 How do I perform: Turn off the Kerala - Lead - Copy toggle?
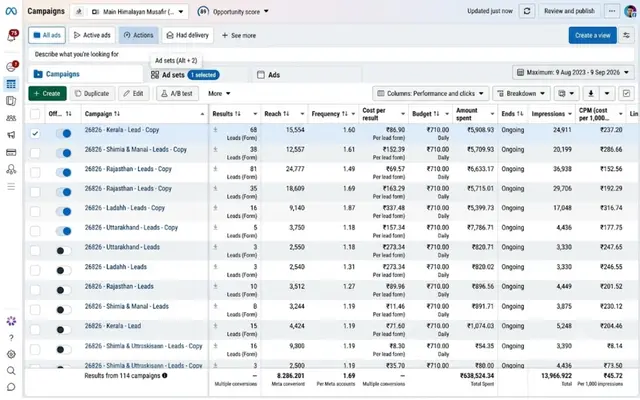coord(64,133)
